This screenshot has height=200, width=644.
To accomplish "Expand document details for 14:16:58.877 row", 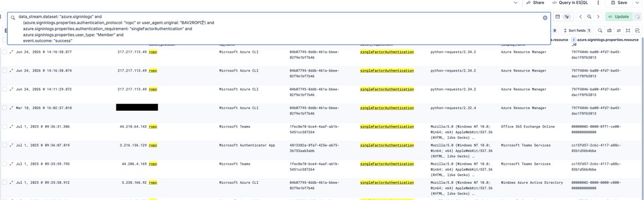I will coord(12,52).
